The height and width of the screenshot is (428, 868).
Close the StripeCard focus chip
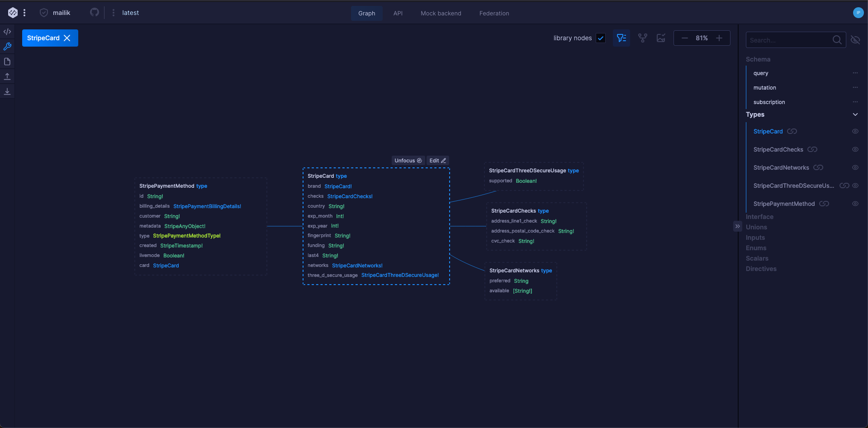(x=67, y=38)
